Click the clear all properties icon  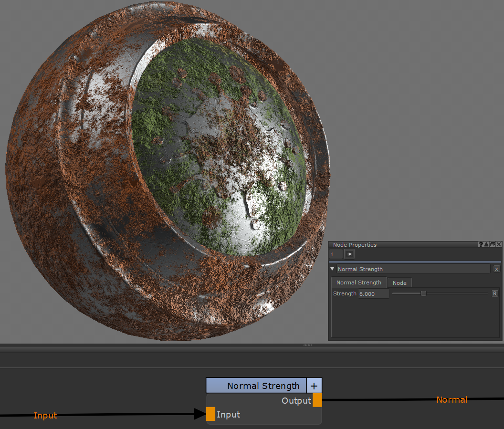point(349,254)
